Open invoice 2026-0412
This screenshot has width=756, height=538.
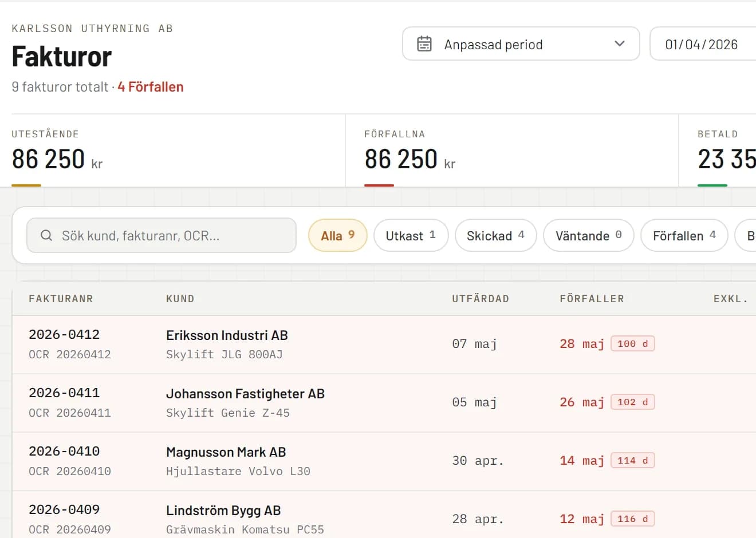(x=64, y=334)
